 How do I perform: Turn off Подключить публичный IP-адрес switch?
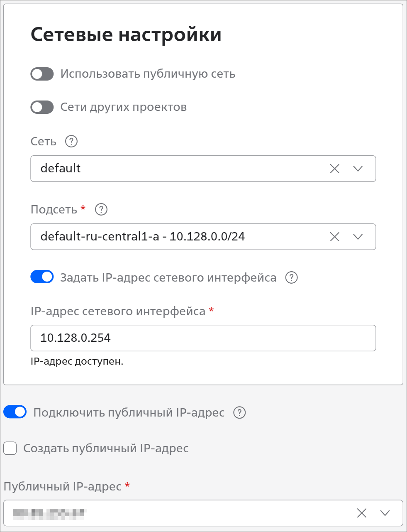(15, 412)
